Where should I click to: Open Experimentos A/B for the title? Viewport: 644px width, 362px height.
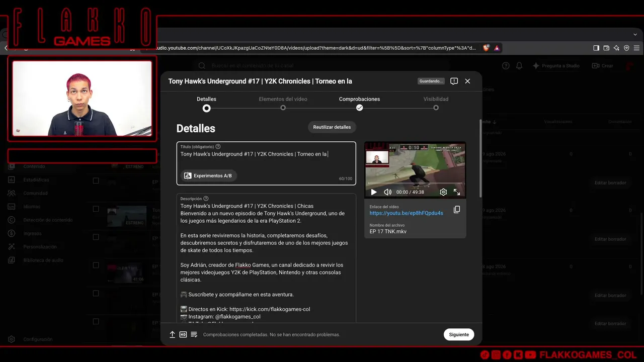[208, 175]
